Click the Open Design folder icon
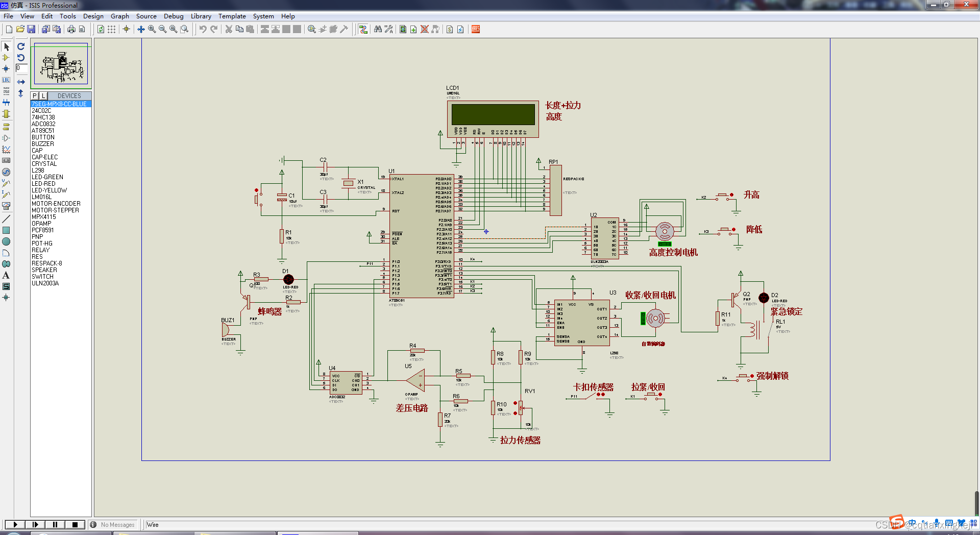The image size is (980, 535). [20, 29]
